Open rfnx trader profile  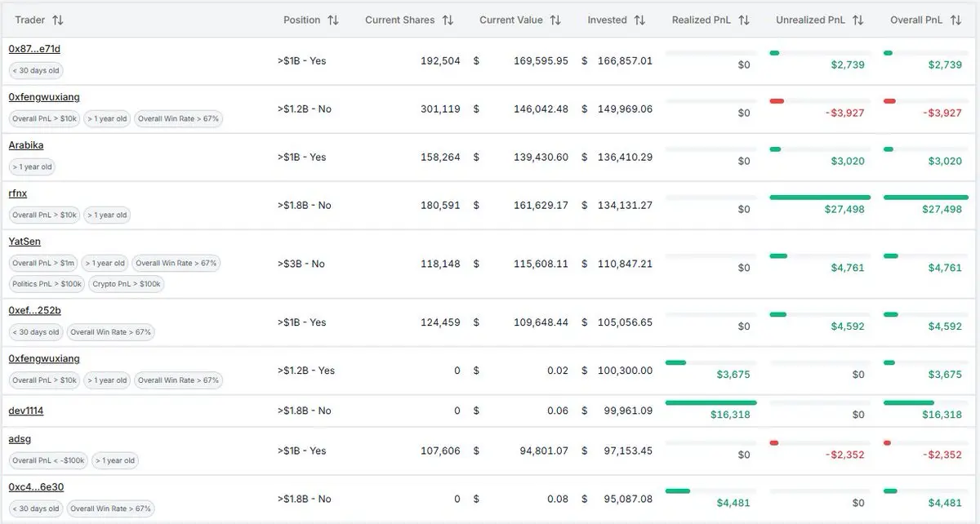click(18, 193)
